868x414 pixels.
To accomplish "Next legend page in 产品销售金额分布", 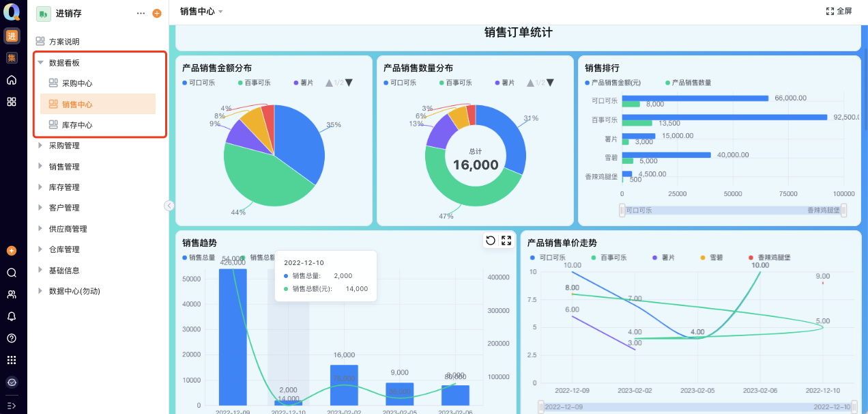I will [x=349, y=83].
